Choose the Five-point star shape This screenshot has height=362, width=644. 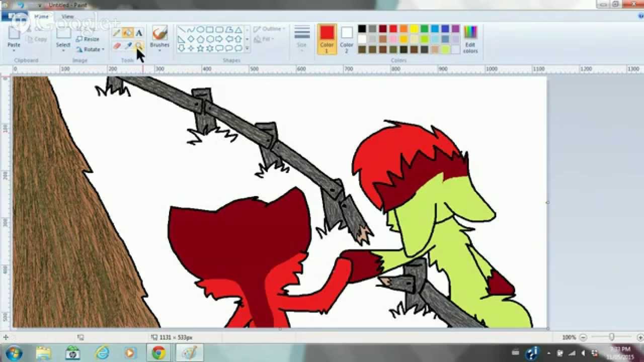(200, 48)
